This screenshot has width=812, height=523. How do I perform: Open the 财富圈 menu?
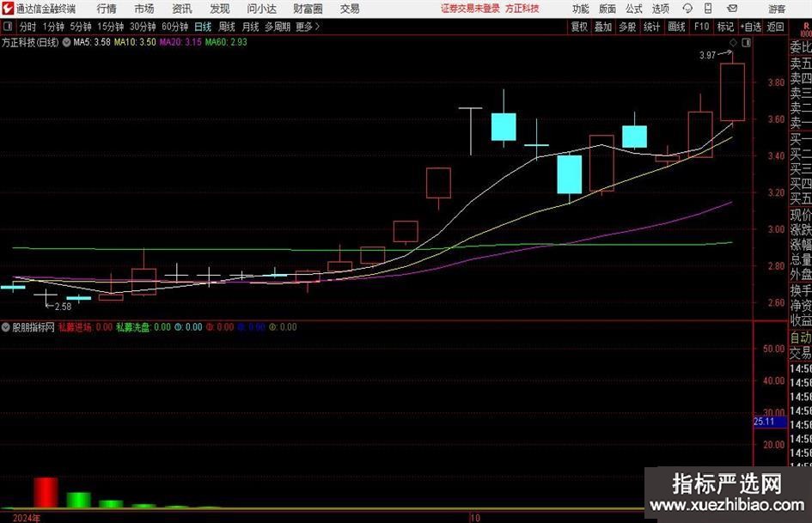click(x=308, y=9)
